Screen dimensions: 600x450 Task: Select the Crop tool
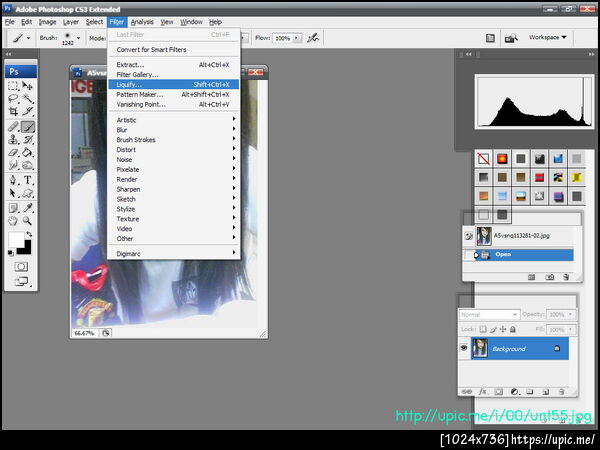[13, 111]
